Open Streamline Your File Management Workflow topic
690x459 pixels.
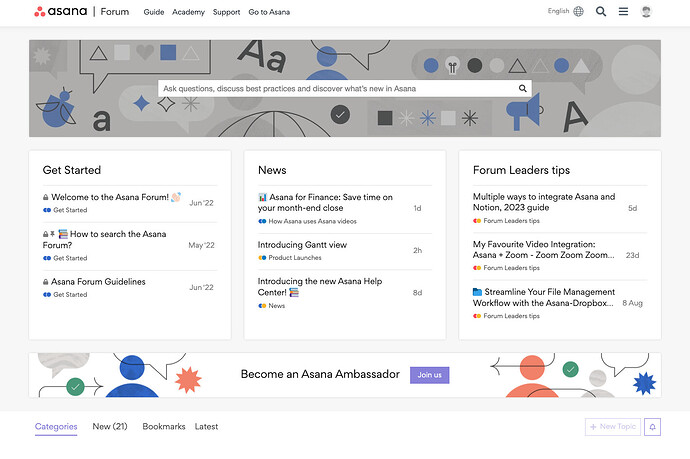point(544,297)
